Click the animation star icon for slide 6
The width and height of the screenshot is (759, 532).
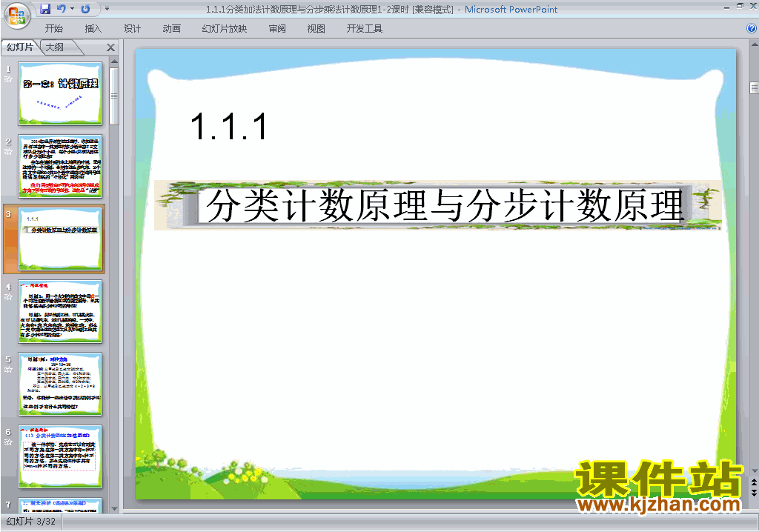point(8,442)
